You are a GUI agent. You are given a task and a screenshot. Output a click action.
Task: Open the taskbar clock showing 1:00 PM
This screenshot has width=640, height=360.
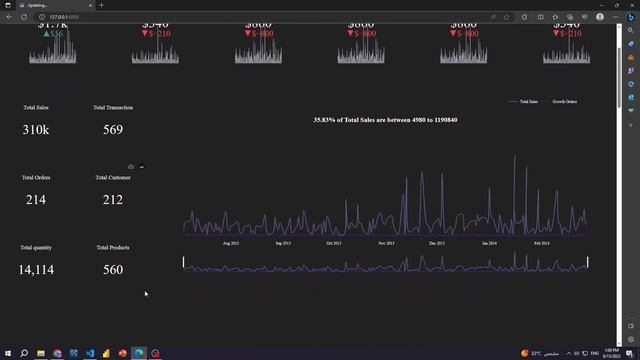(611, 353)
